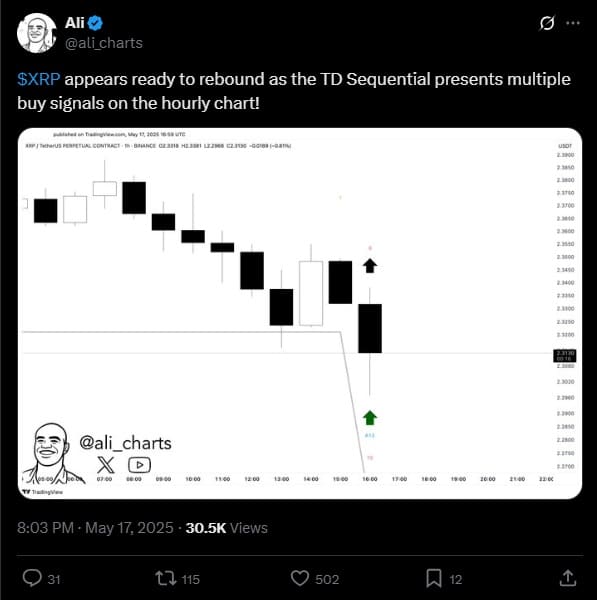The width and height of the screenshot is (597, 600).
Task: Click the display name Ali
Action: tap(74, 23)
